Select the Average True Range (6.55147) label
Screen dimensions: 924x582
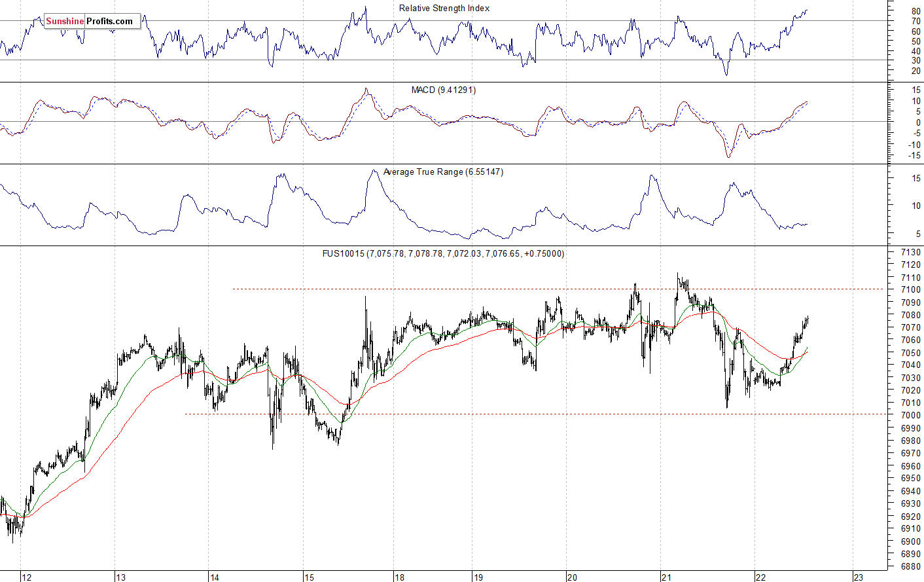pos(443,172)
